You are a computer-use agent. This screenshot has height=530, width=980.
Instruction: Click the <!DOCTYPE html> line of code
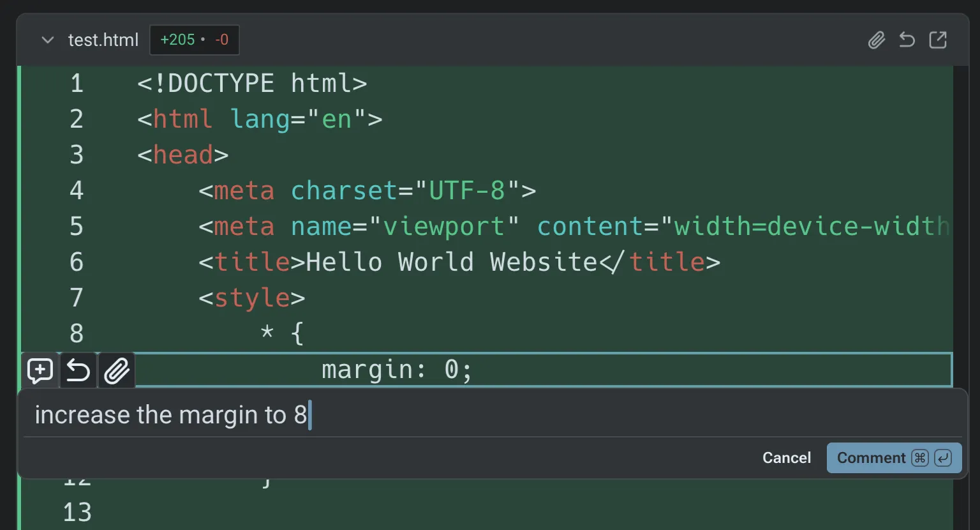pos(253,83)
